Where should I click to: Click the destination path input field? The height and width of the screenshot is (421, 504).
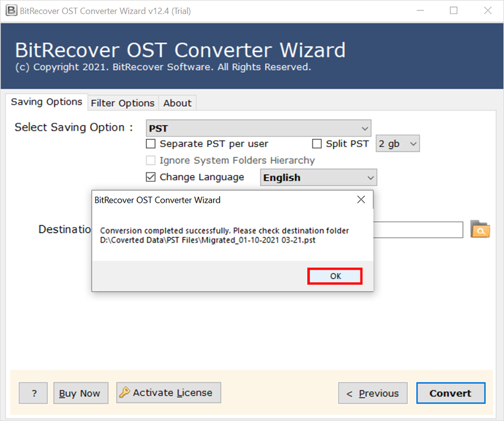[418, 230]
